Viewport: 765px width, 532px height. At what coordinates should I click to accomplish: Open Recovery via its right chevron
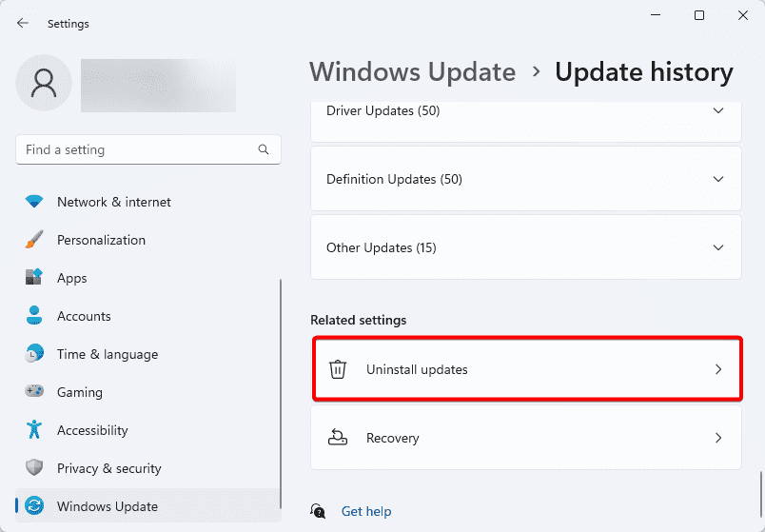[x=718, y=438]
